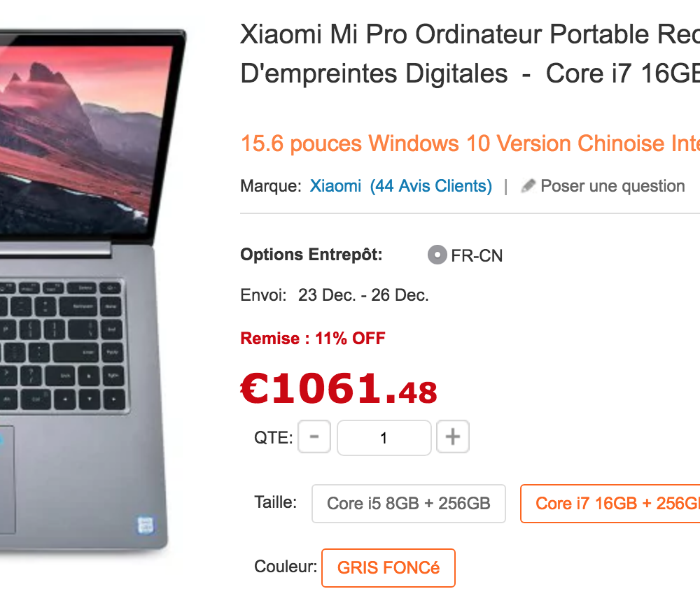Open the 44 Avis Clients reviews link
This screenshot has height=596, width=700.
430,185
